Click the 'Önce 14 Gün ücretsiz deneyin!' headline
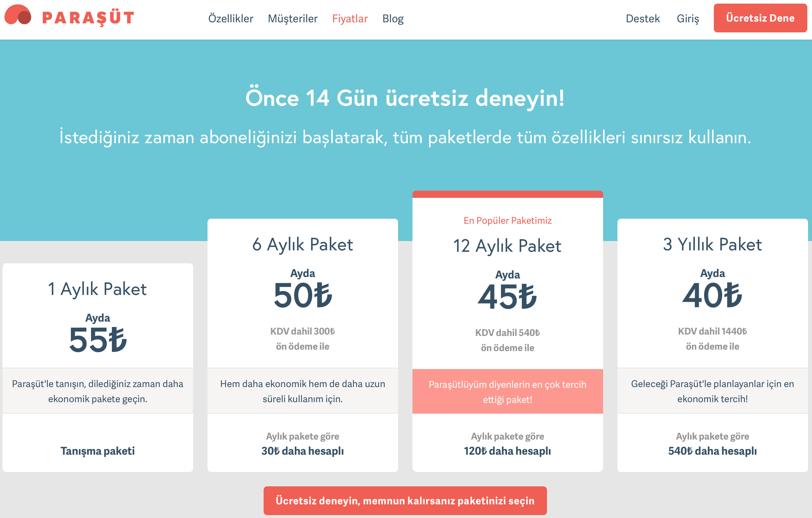 click(x=405, y=98)
